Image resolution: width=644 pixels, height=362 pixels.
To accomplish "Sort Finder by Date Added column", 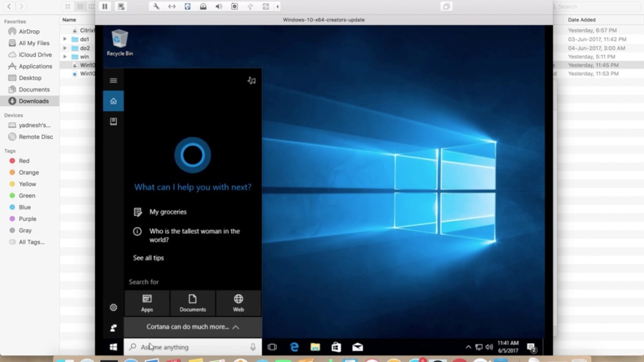I will [x=582, y=20].
